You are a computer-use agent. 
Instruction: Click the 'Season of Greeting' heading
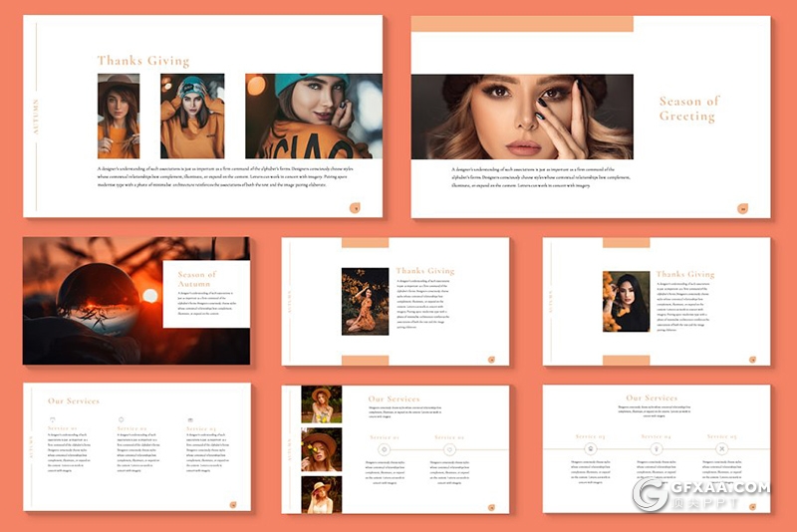coord(687,109)
